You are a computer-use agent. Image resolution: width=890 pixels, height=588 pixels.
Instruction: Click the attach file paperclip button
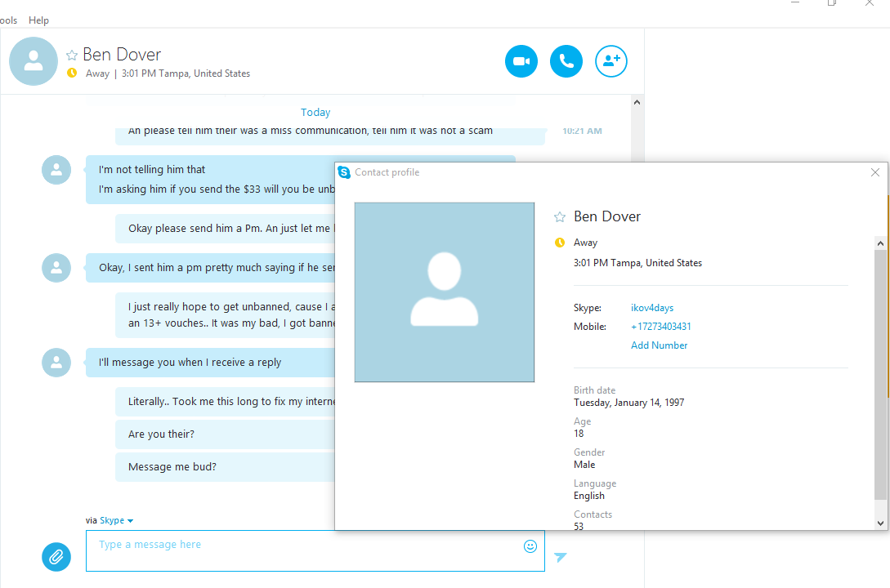[x=56, y=557]
